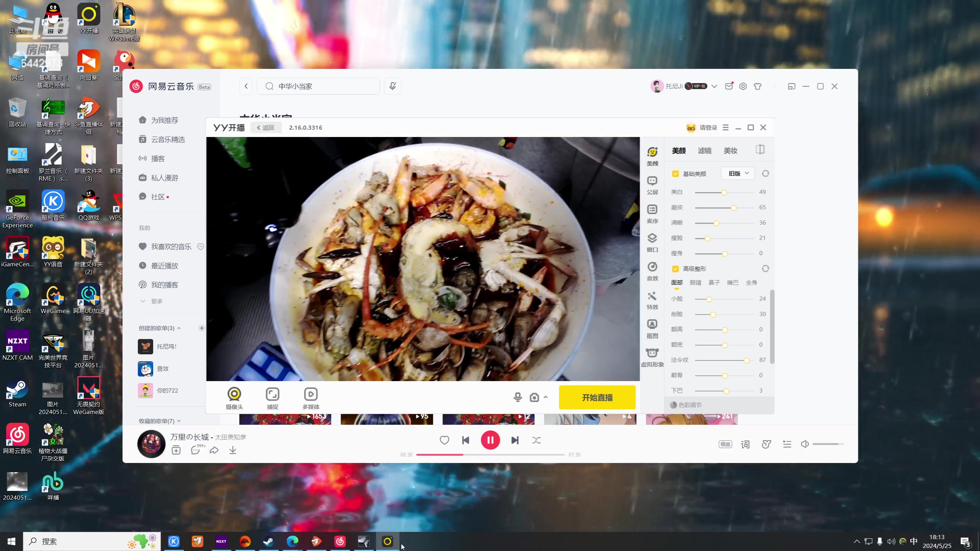Select the 摄像头 camera source
Screen dimensions: 980x551
pyautogui.click(x=234, y=398)
